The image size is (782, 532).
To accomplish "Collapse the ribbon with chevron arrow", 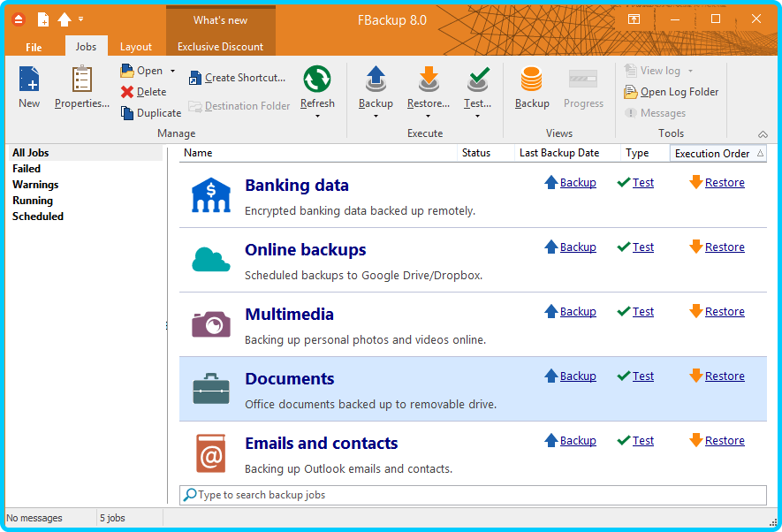I will point(763,134).
